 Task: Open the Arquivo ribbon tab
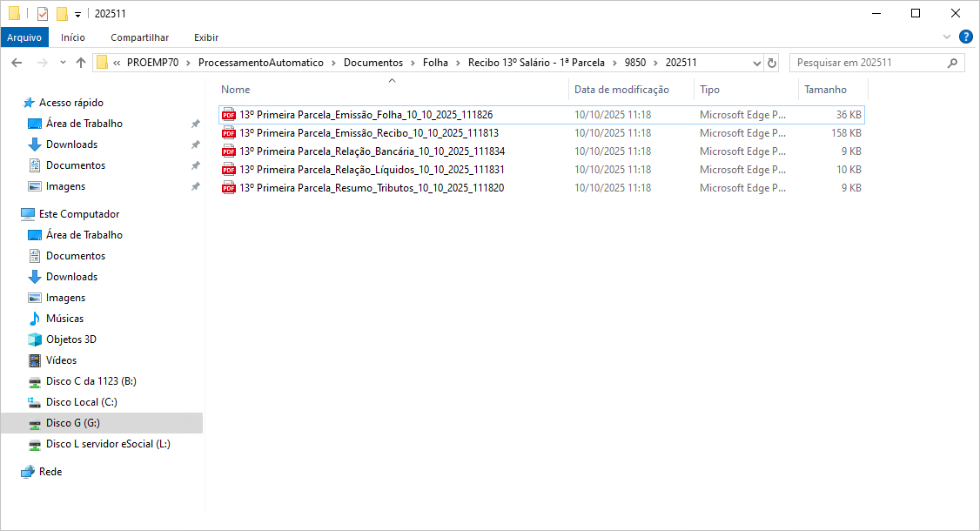24,37
